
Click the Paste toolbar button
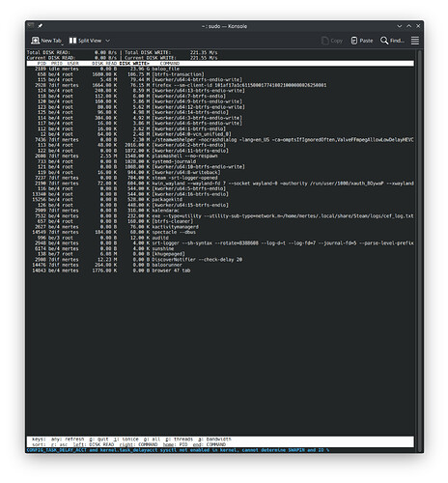click(362, 41)
